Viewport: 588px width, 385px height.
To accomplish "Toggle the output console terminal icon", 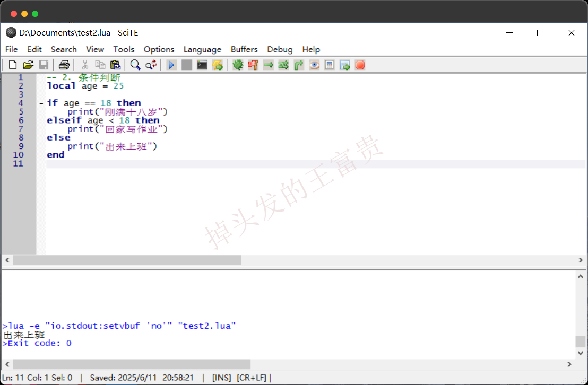I will (x=202, y=65).
